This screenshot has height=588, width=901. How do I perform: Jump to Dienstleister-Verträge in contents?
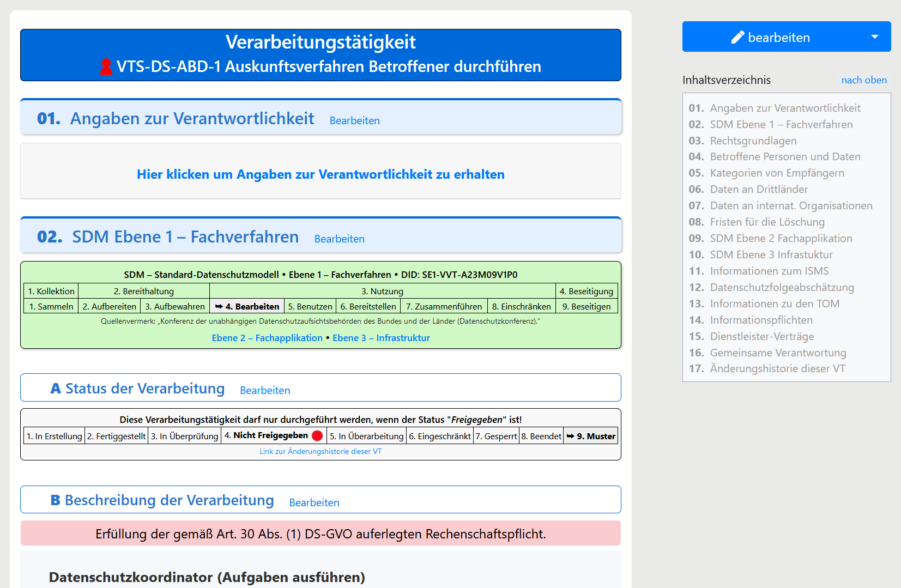coord(761,336)
